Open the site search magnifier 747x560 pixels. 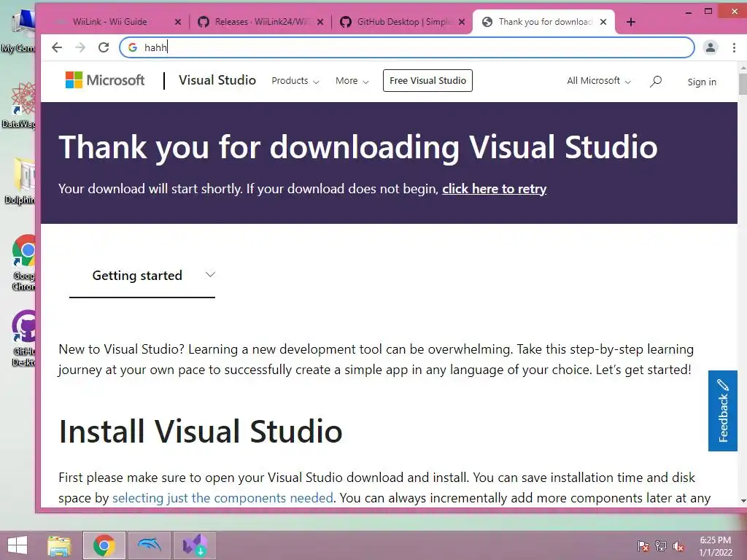(x=656, y=82)
